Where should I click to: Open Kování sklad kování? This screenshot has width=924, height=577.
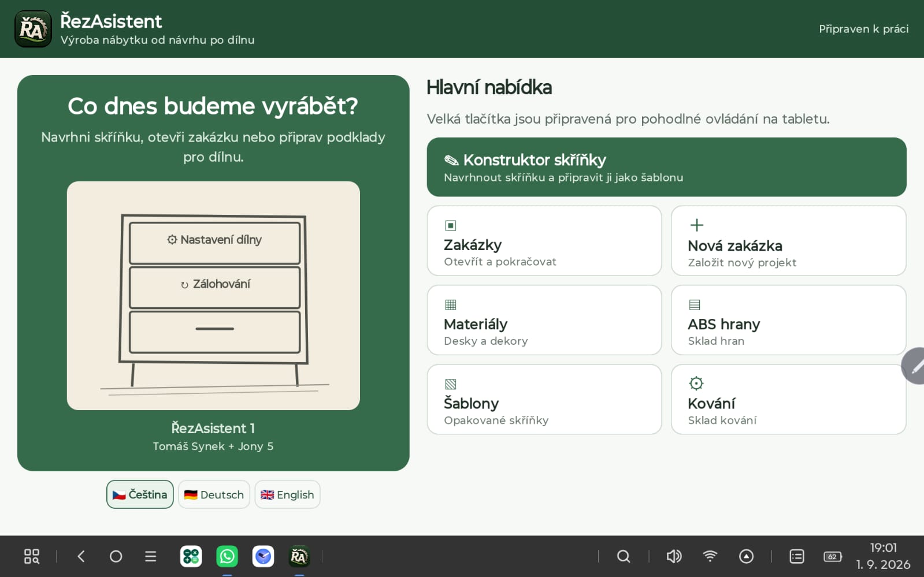point(788,399)
